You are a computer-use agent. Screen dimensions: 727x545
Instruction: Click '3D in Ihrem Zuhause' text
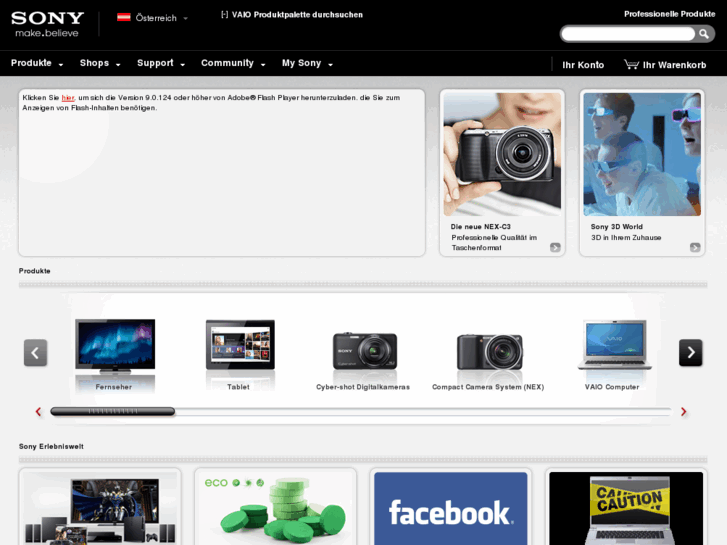click(626, 237)
